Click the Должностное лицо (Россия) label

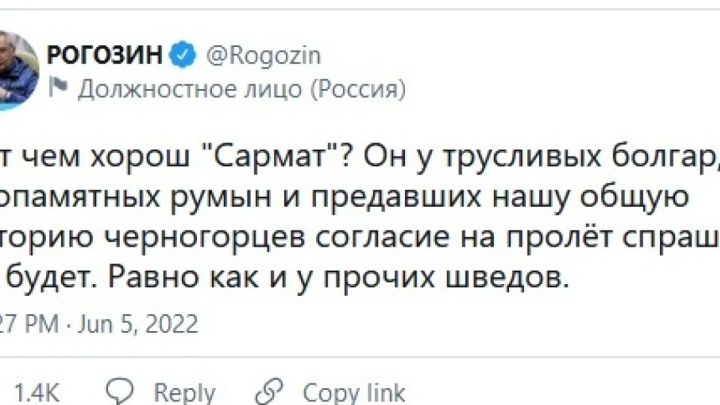[x=240, y=88]
